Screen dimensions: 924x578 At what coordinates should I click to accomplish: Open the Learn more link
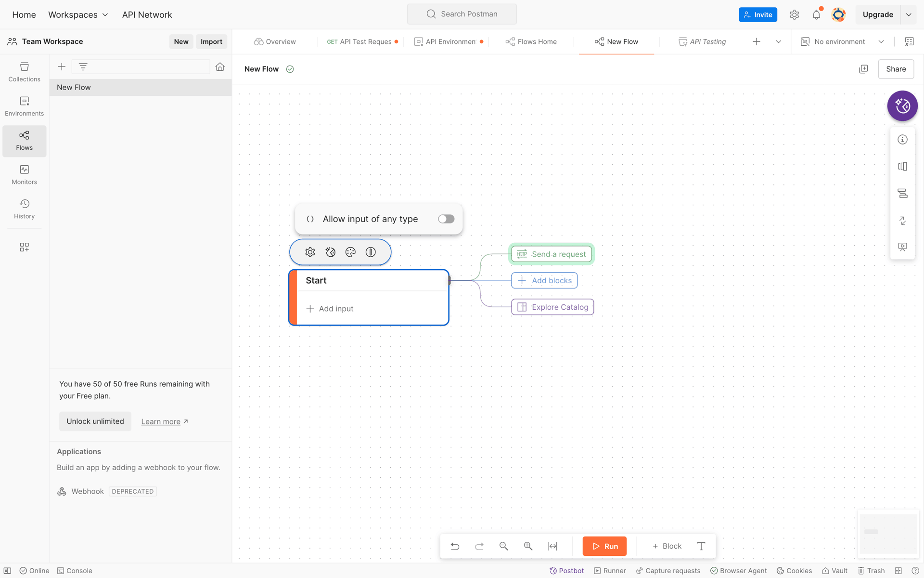165,421
